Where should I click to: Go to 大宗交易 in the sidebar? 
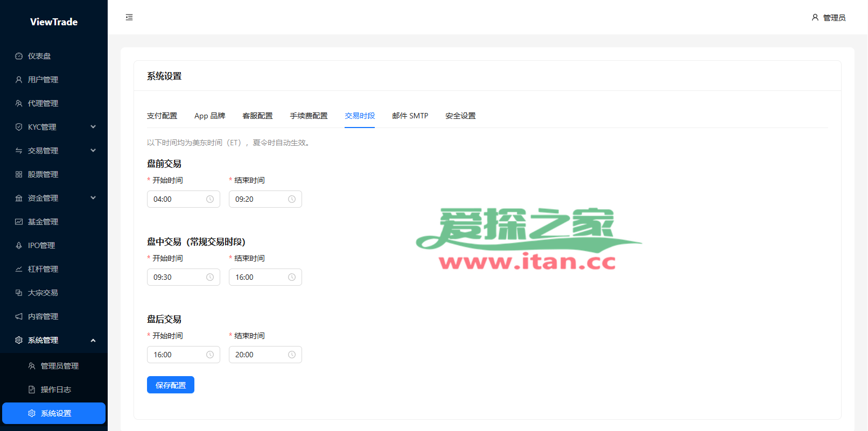[54, 293]
